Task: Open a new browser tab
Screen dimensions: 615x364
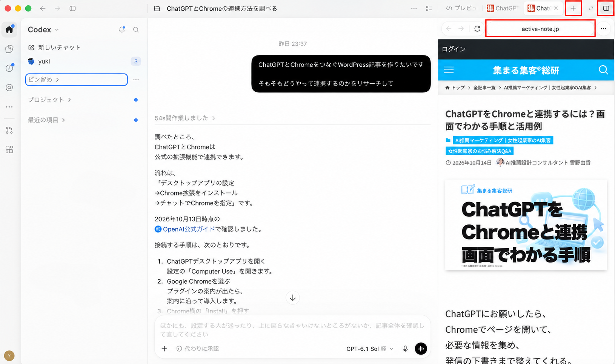Action: click(x=573, y=8)
